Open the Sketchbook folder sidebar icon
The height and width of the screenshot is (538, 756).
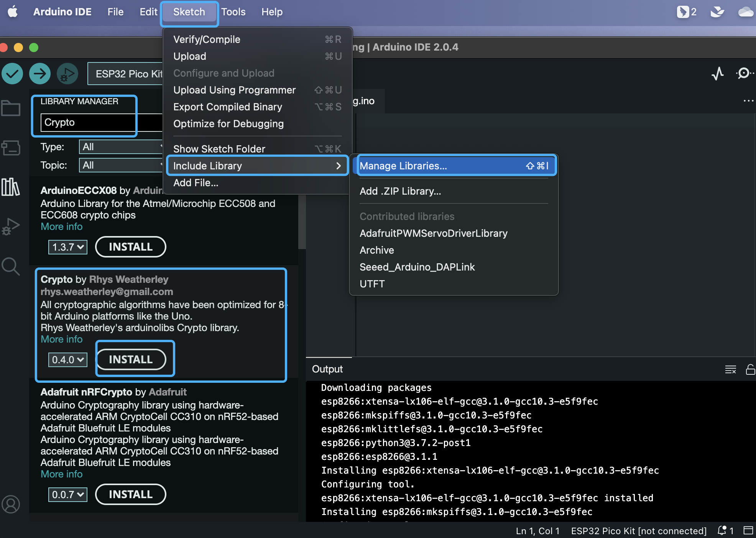[11, 108]
